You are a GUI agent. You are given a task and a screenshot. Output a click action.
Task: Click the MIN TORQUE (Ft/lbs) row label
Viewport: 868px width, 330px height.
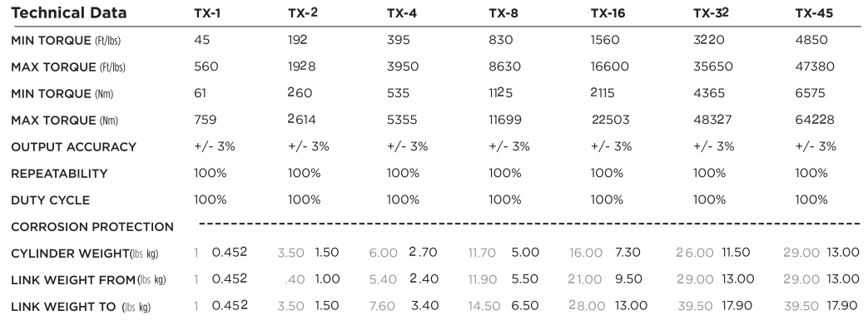click(66, 41)
